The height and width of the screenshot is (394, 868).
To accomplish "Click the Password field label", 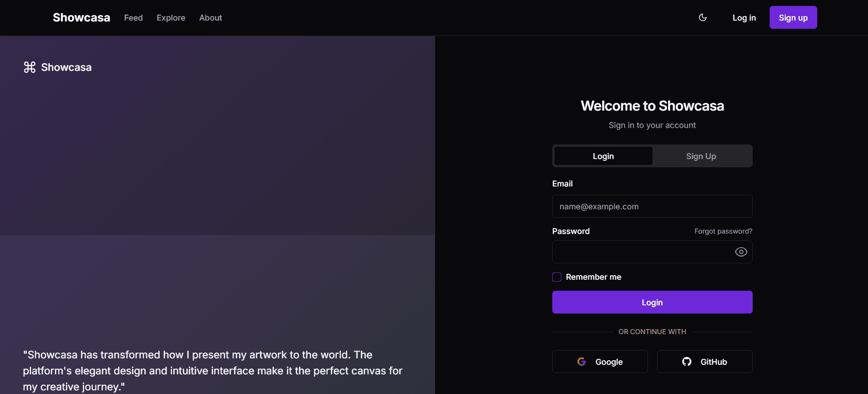I will tap(571, 231).
